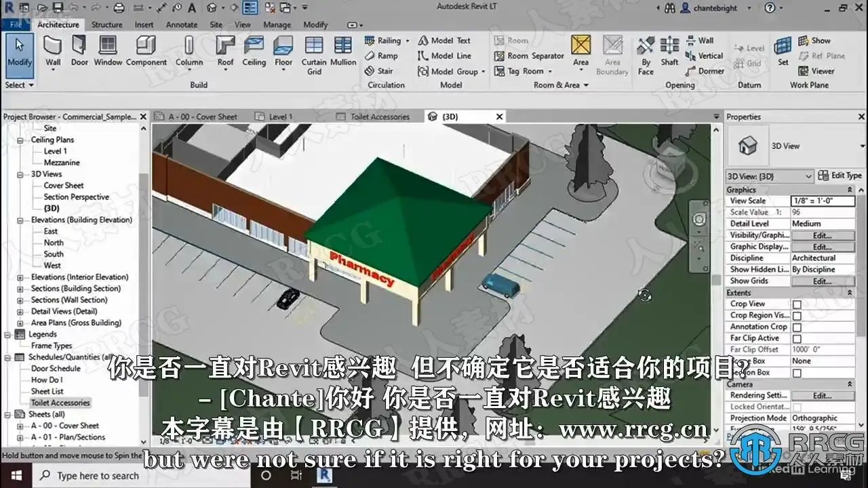Viewport: 868px width, 488px height.
Task: Pick the Area tool
Action: pos(580,52)
